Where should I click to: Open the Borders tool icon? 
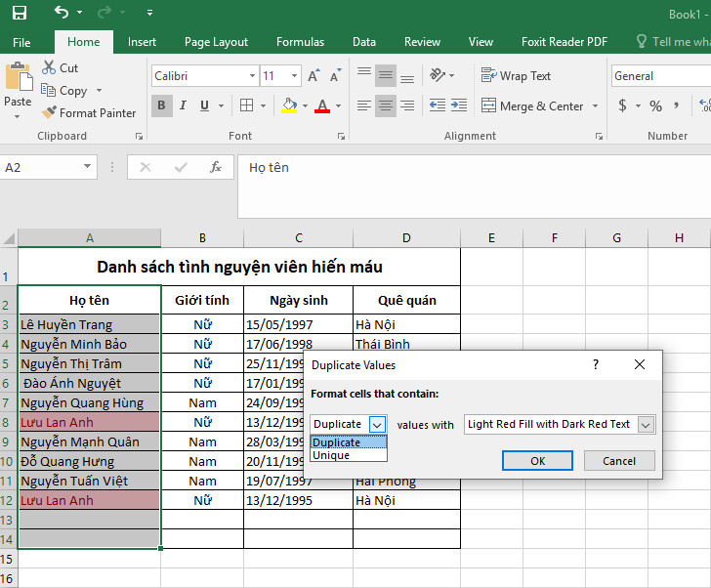click(x=246, y=105)
